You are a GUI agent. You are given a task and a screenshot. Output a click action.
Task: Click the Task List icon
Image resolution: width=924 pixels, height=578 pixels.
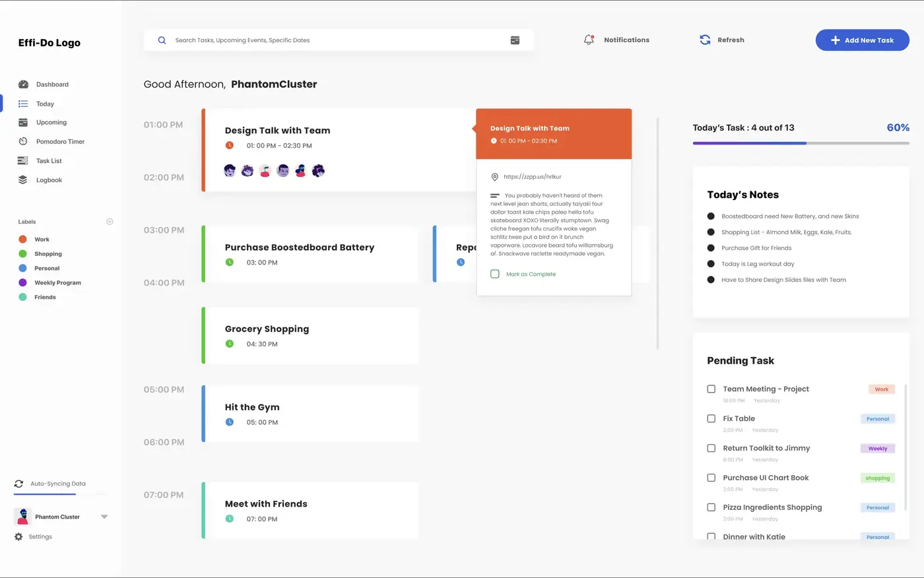click(x=23, y=160)
